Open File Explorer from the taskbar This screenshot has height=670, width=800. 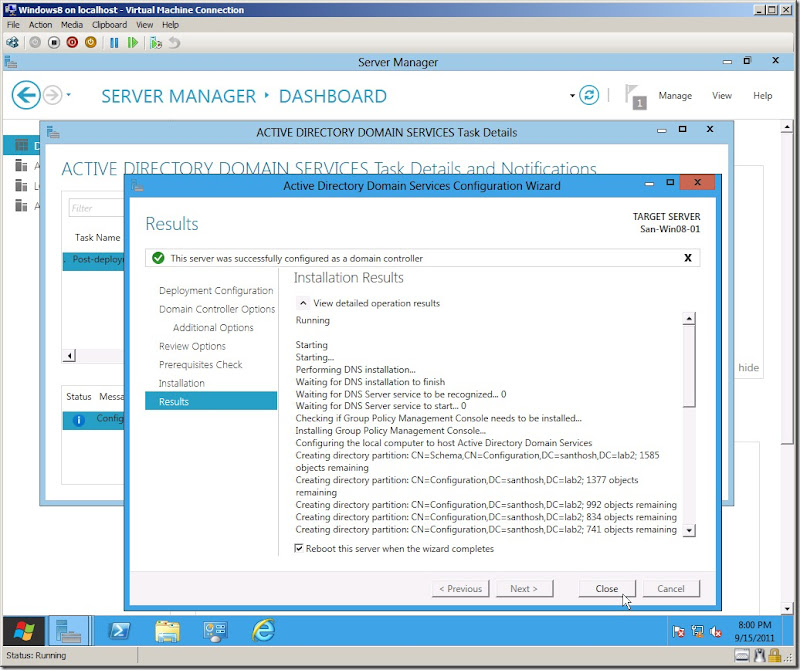(x=167, y=631)
